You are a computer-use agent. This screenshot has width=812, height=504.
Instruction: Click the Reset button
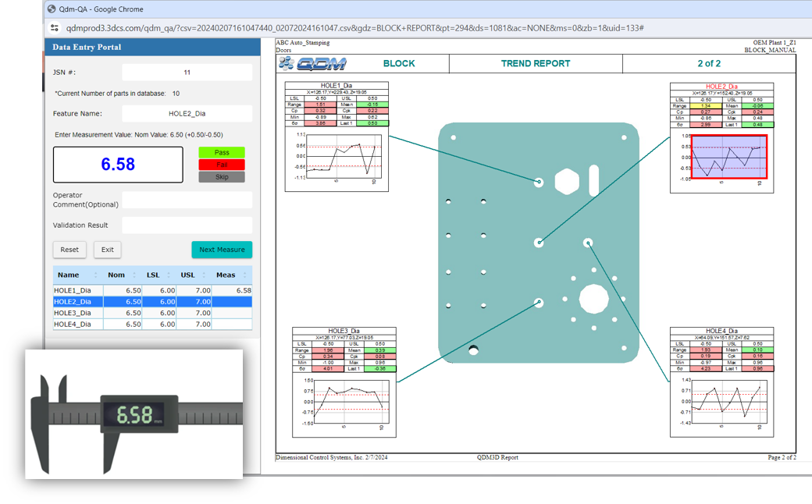pyautogui.click(x=69, y=250)
